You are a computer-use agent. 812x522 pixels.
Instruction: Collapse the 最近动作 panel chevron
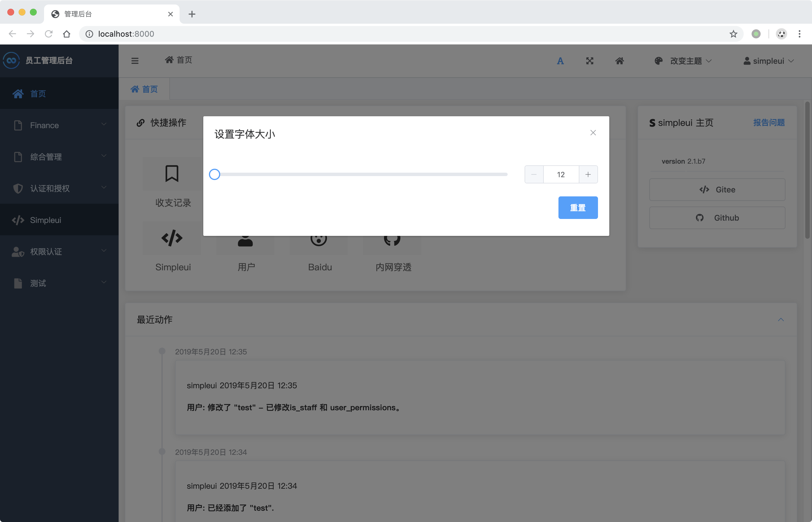780,320
